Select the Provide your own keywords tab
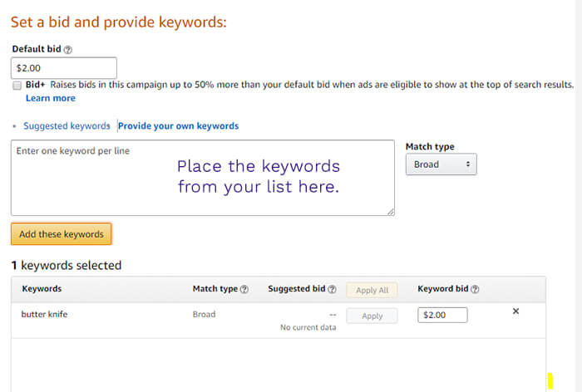This screenshot has height=392, width=582. (x=178, y=126)
